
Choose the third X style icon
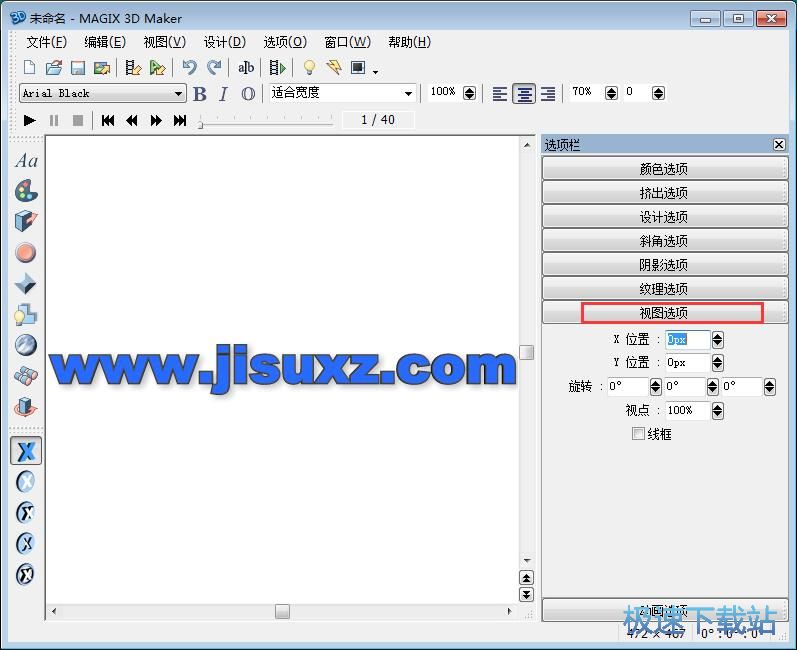pos(25,512)
